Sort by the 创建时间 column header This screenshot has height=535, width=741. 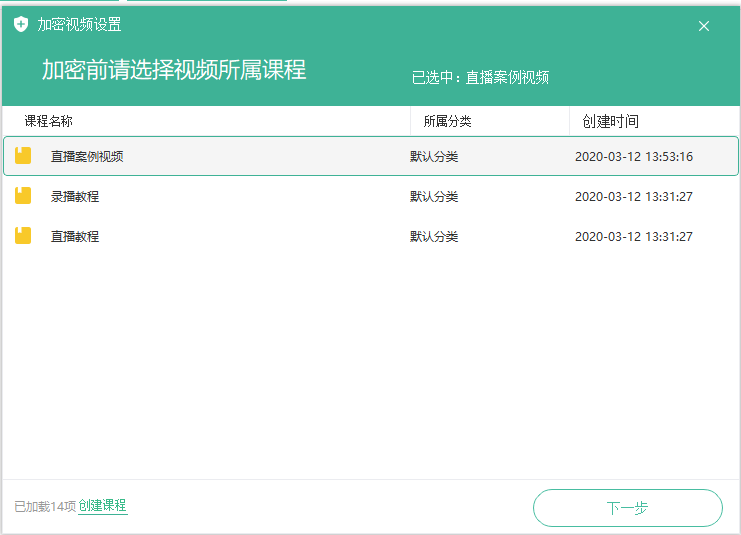tap(610, 121)
